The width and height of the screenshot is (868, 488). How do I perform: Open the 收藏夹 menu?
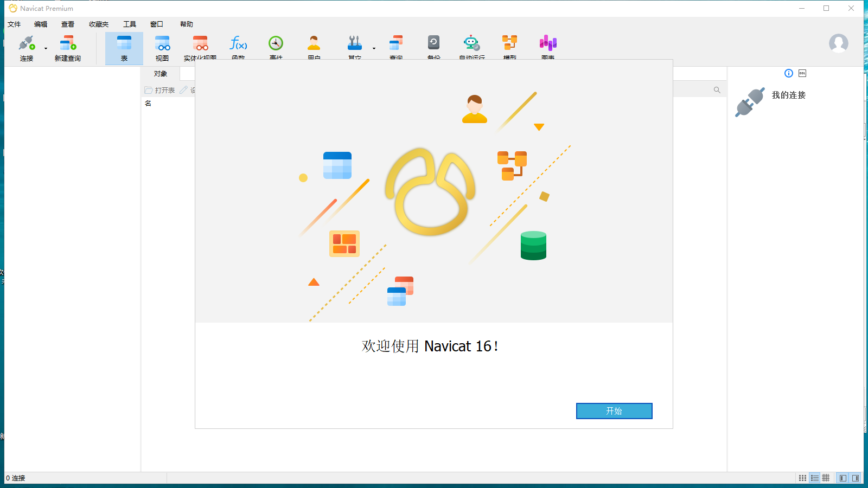click(x=99, y=24)
